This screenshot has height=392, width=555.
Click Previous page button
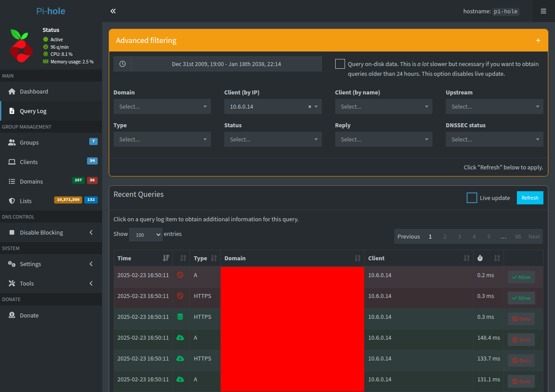pyautogui.click(x=408, y=236)
